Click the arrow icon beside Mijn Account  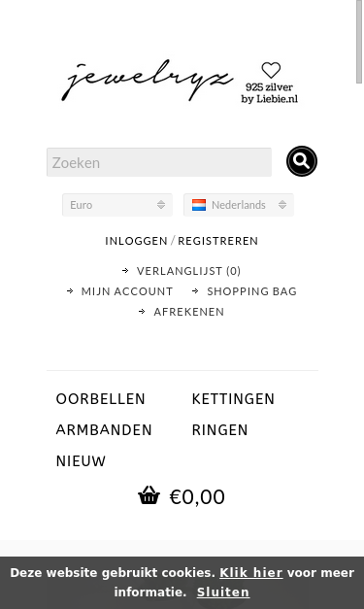click(x=70, y=291)
